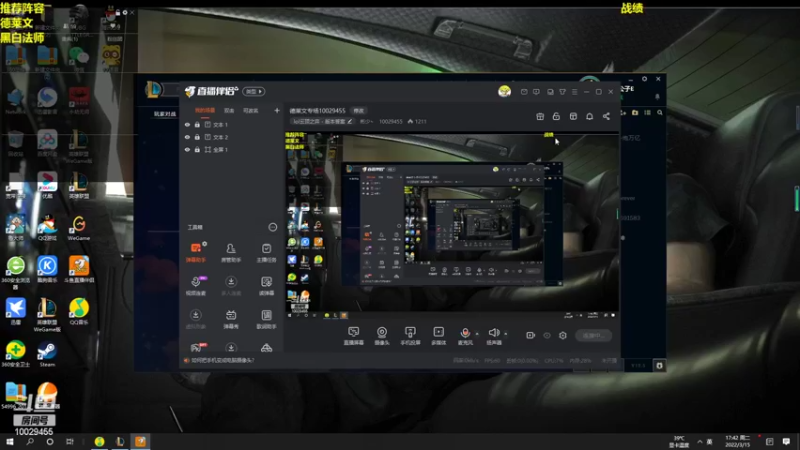Viewport: 800px width, 450px height.
Task: Toggle the preview eye by the settings gear
Action: [x=547, y=335]
